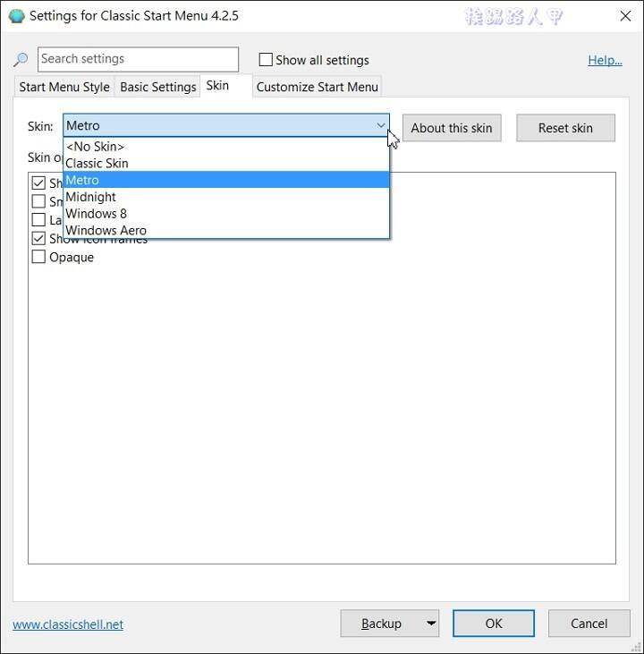The image size is (644, 654).
Task: Pick the Midnight skin
Action: (226, 197)
